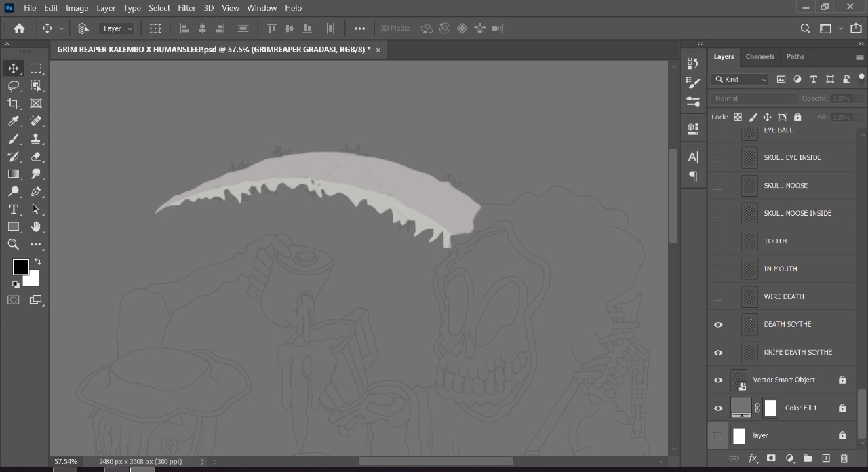Click the Home button in options bar
The width and height of the screenshot is (868, 472).
pos(19,28)
